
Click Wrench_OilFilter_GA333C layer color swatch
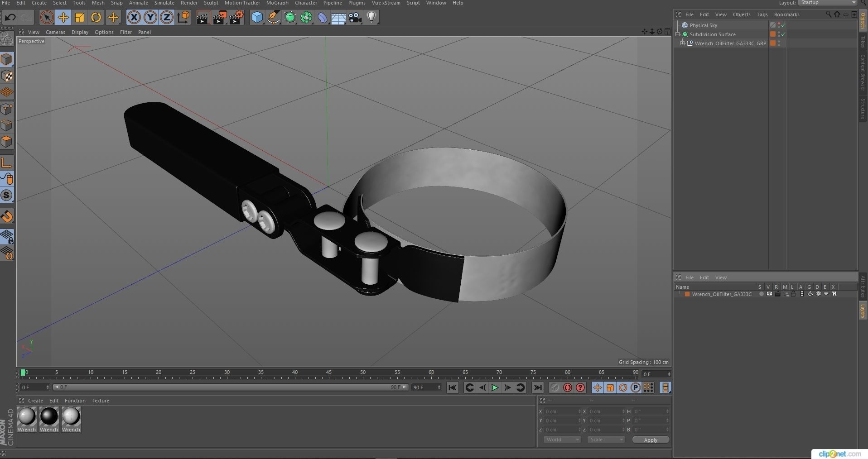click(x=687, y=294)
